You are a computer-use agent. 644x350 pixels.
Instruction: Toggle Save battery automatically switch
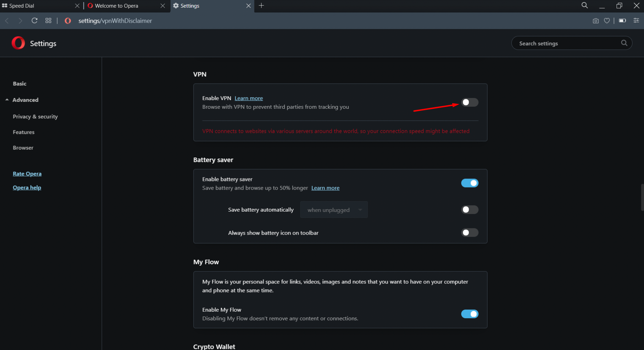[470, 210]
